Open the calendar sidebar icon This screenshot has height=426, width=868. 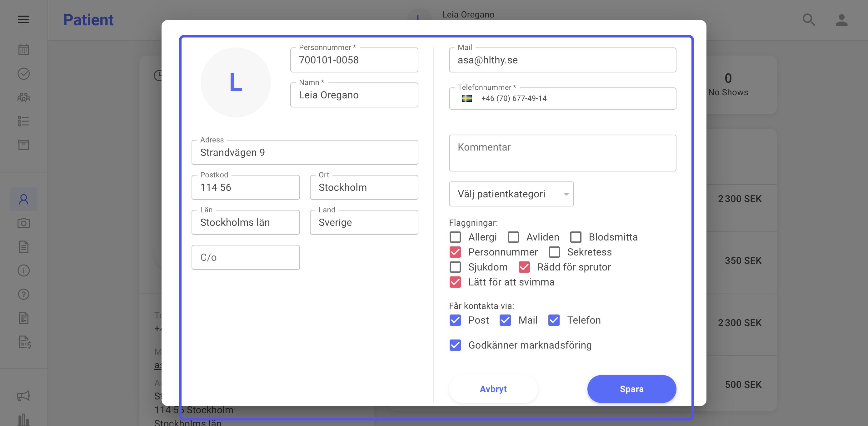point(23,50)
